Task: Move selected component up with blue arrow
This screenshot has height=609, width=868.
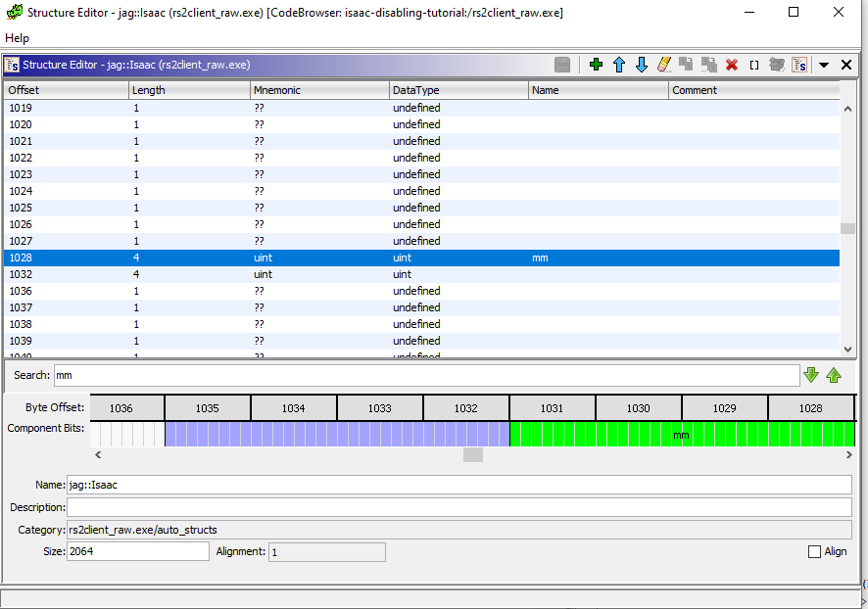Action: tap(619, 65)
